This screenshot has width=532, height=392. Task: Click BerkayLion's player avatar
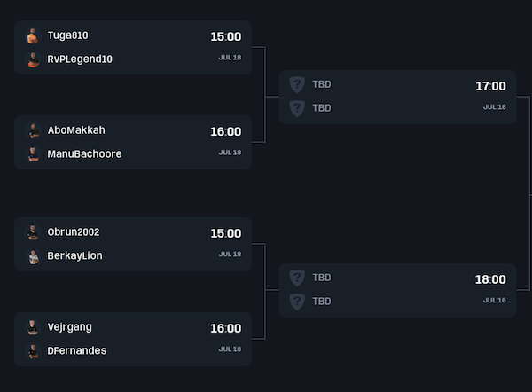pyautogui.click(x=33, y=256)
